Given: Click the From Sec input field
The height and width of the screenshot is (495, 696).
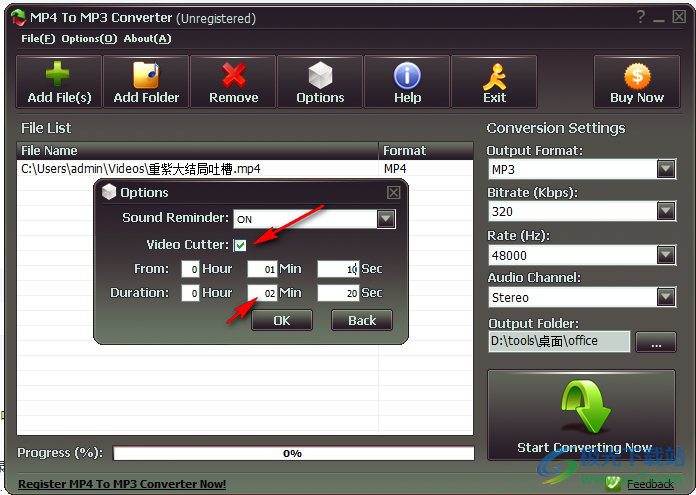Looking at the screenshot, I should coord(338,269).
